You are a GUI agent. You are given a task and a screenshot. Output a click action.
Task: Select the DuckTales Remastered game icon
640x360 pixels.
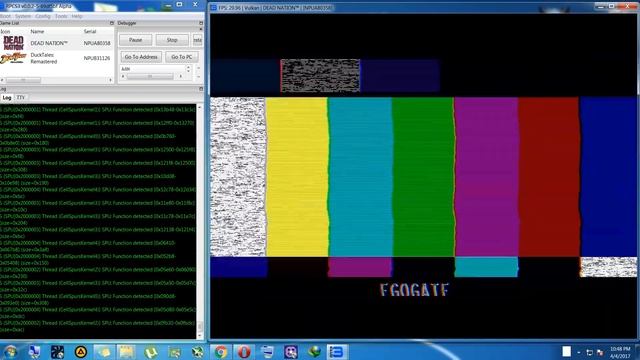click(x=13, y=58)
